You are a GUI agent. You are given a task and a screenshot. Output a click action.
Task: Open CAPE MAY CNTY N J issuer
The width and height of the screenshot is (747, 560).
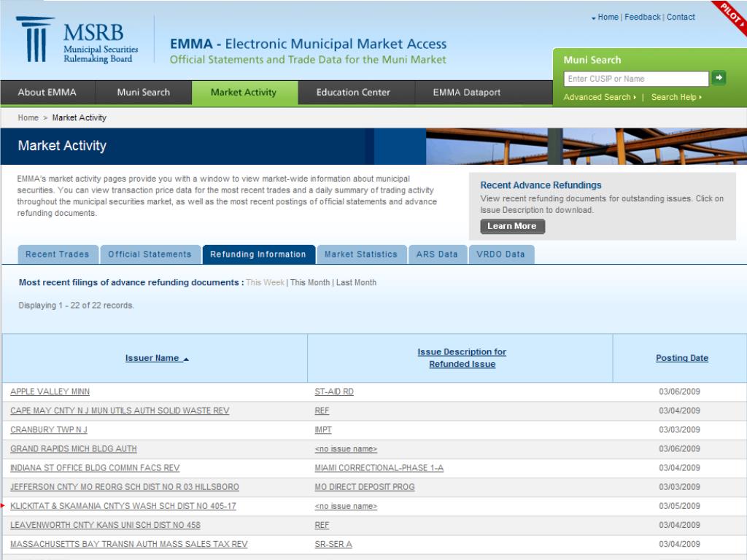[x=120, y=411]
